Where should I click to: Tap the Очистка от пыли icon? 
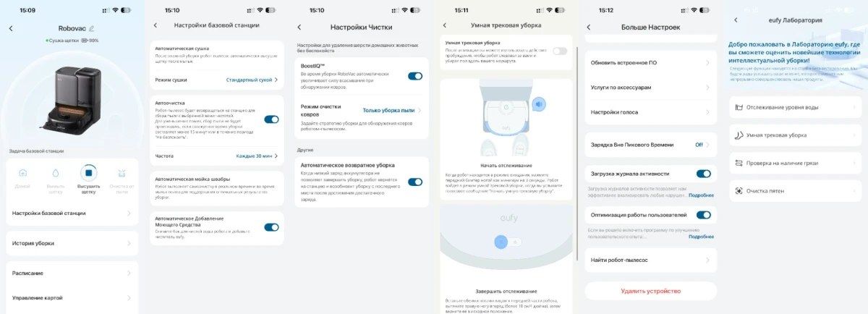(x=122, y=173)
